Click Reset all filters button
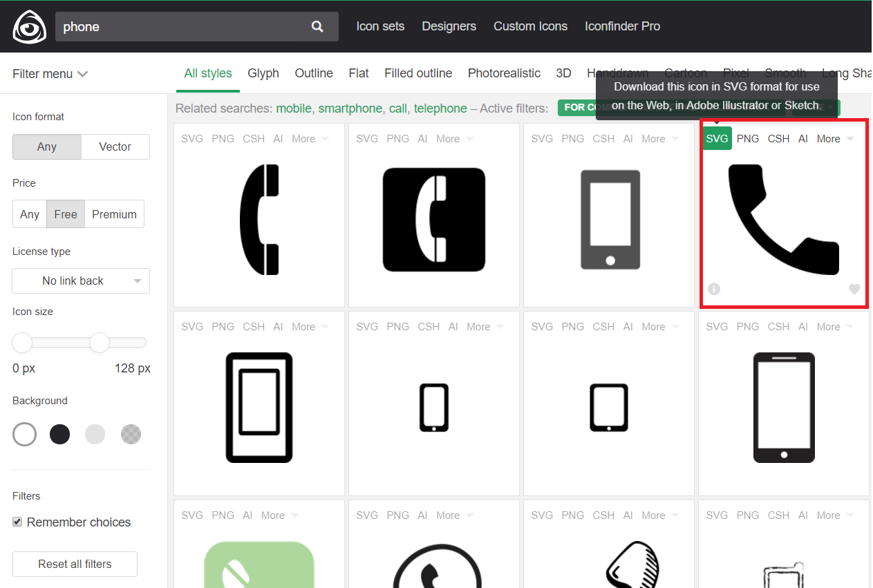 [75, 564]
